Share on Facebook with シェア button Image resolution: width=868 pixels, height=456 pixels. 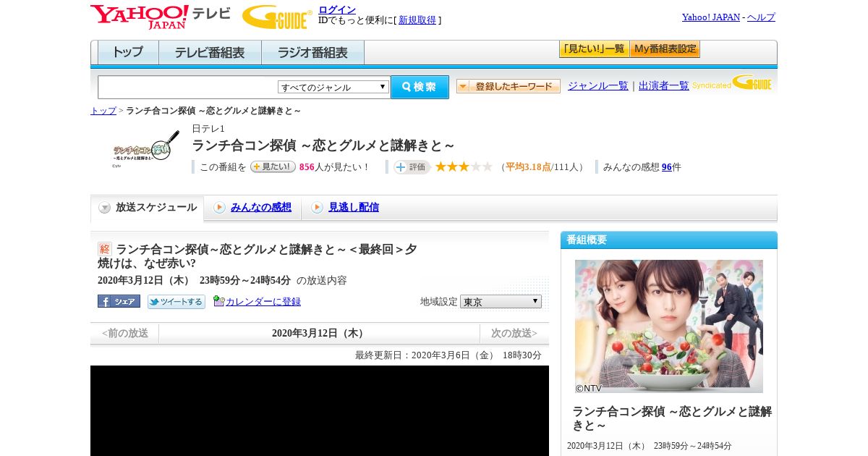(x=119, y=301)
